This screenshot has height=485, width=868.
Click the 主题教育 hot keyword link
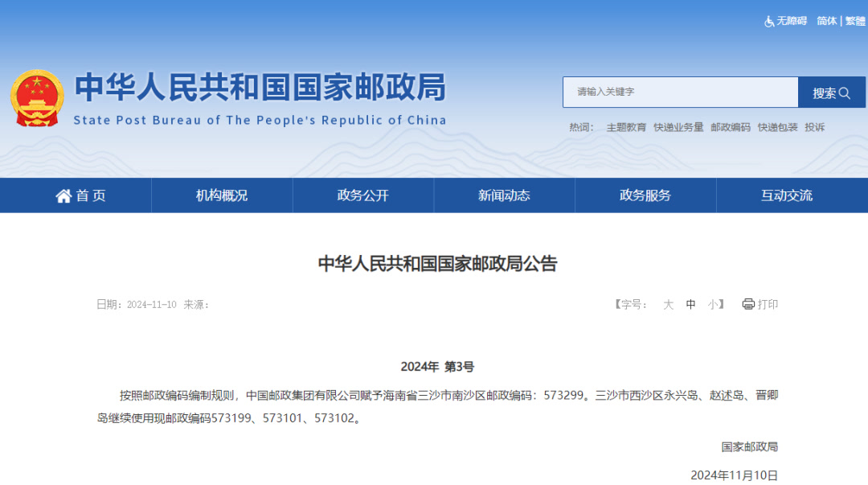(x=626, y=127)
